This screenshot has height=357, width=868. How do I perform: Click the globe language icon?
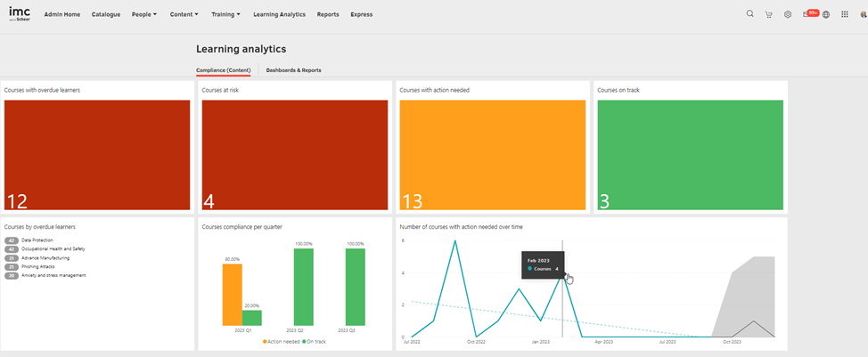826,14
